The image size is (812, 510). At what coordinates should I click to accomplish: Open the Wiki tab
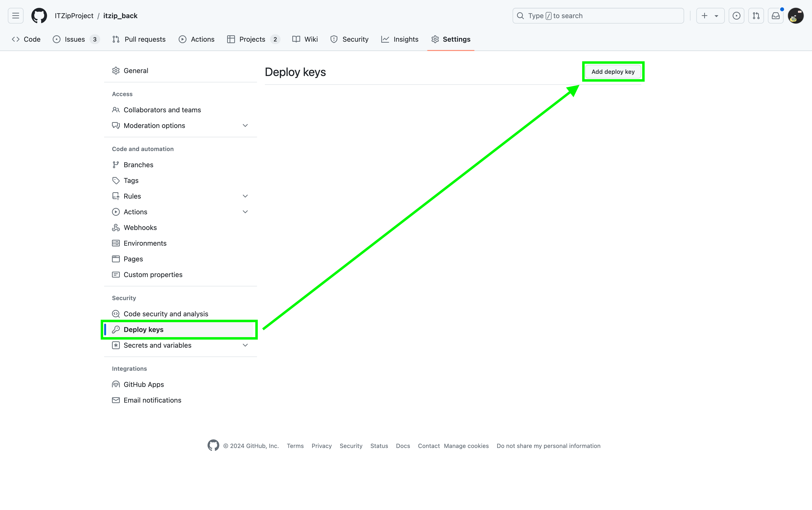[305, 39]
